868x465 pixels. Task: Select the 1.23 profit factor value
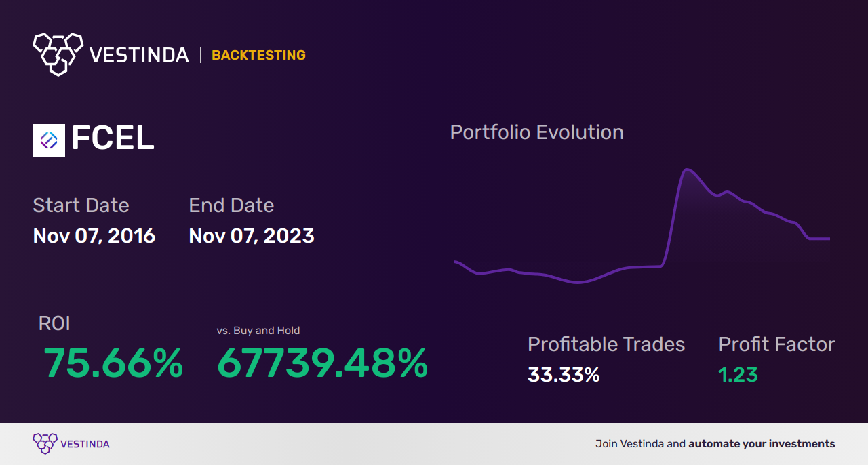(x=738, y=375)
